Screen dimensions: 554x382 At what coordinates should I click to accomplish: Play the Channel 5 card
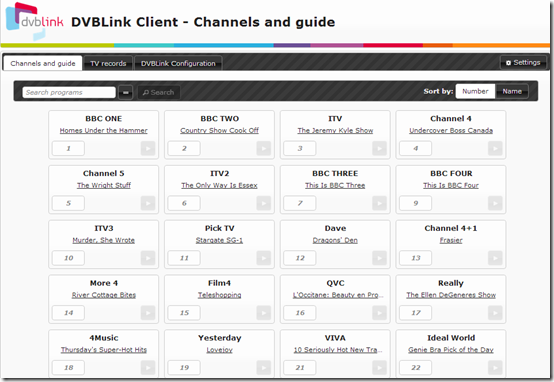tap(148, 203)
